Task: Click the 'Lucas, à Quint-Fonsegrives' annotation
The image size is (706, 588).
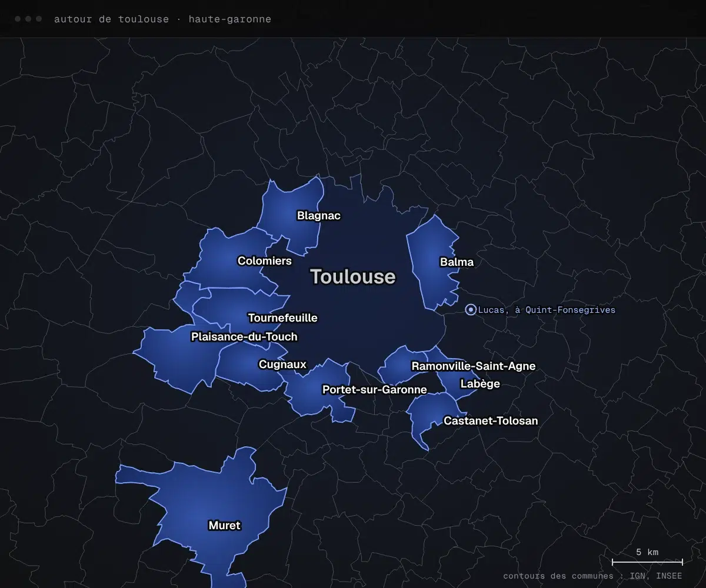Action: pyautogui.click(x=547, y=310)
